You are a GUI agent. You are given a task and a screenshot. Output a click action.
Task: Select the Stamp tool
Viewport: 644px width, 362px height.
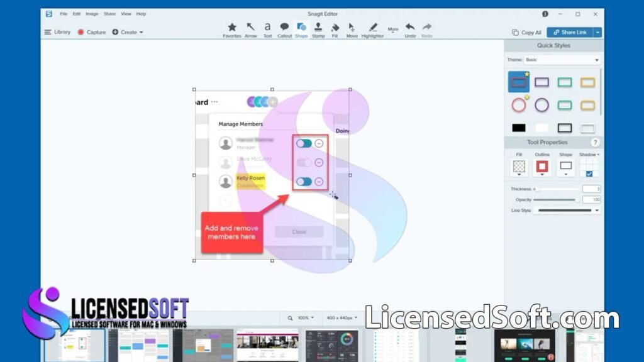point(318,30)
